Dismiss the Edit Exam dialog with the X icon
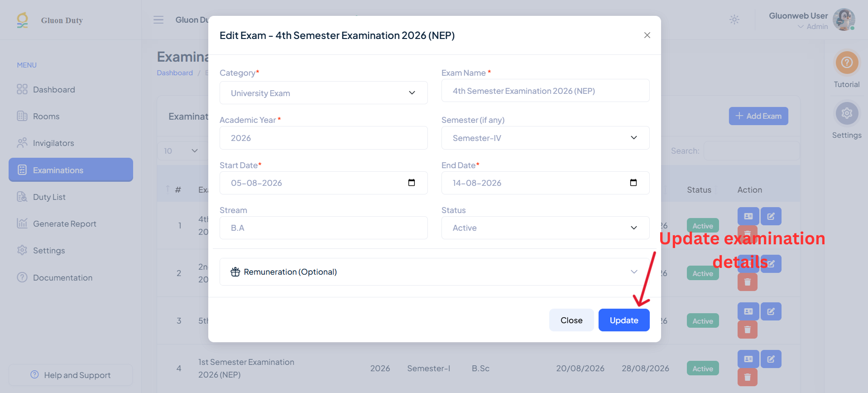 tap(647, 35)
